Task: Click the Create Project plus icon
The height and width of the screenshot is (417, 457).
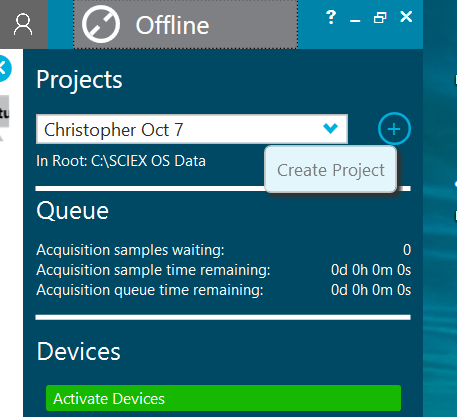Action: [x=394, y=129]
